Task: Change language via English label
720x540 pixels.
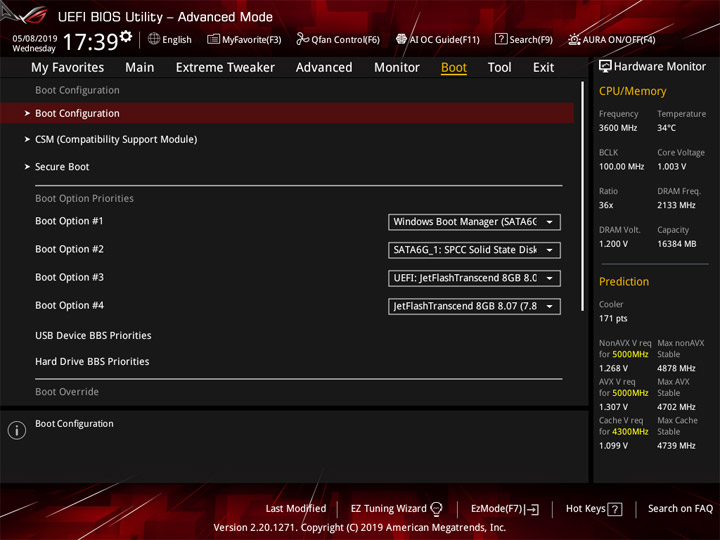Action: (x=177, y=39)
